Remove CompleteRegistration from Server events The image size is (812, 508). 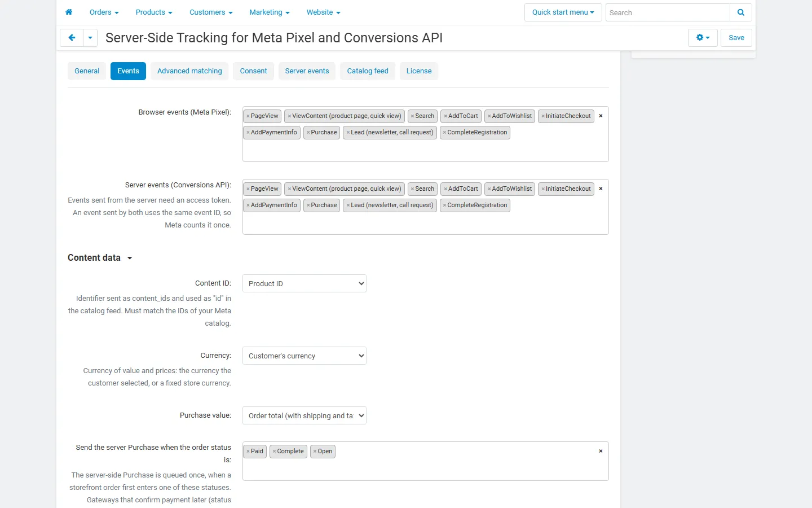[445, 205]
